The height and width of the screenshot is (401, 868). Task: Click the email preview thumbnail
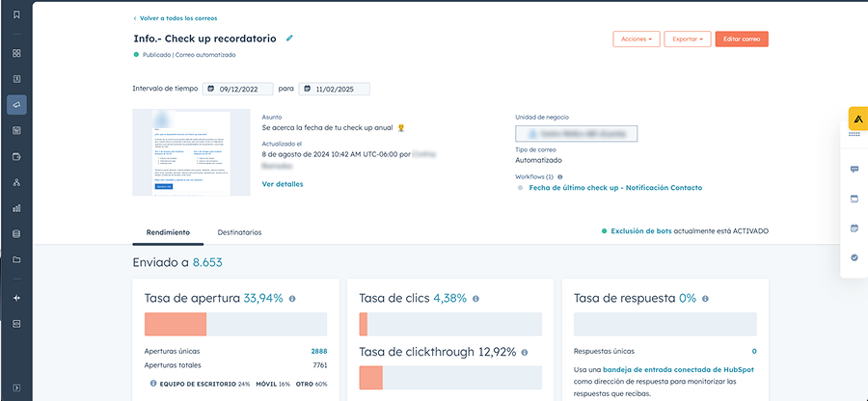(192, 152)
